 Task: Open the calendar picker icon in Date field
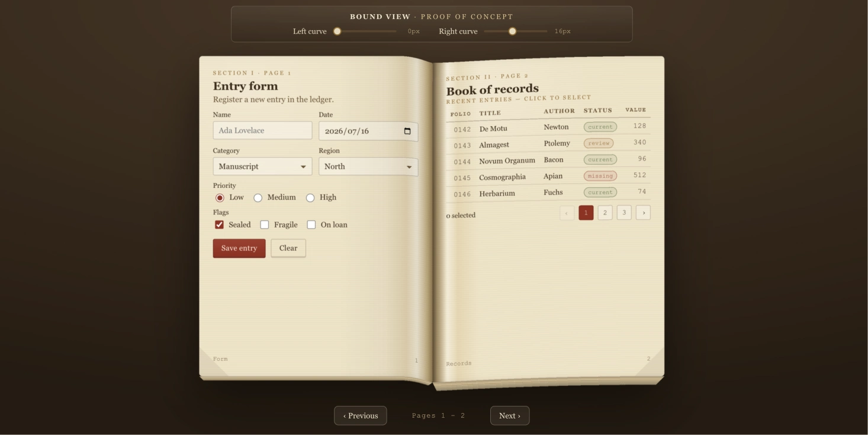coord(407,131)
